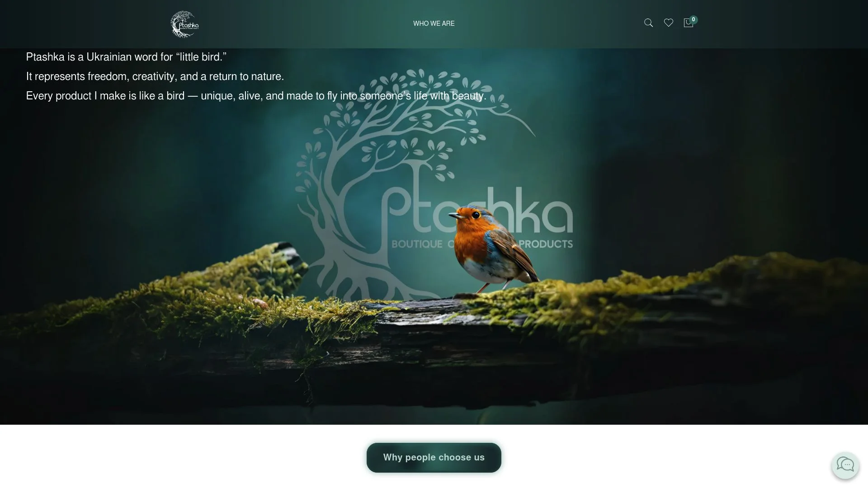Viewport: 868px width, 488px height.
Task: Open the wishlist heart icon
Action: coord(669,23)
